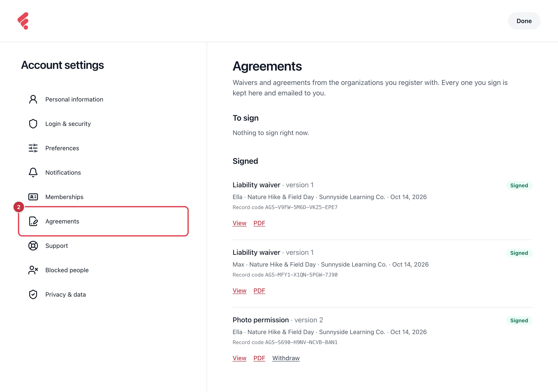Select Notifications in the sidebar

coord(103,172)
